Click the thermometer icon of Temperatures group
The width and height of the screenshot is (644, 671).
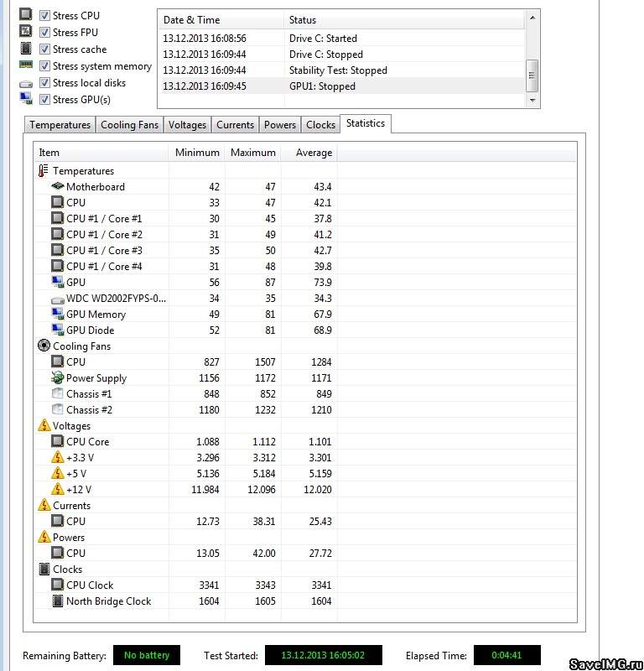[44, 171]
